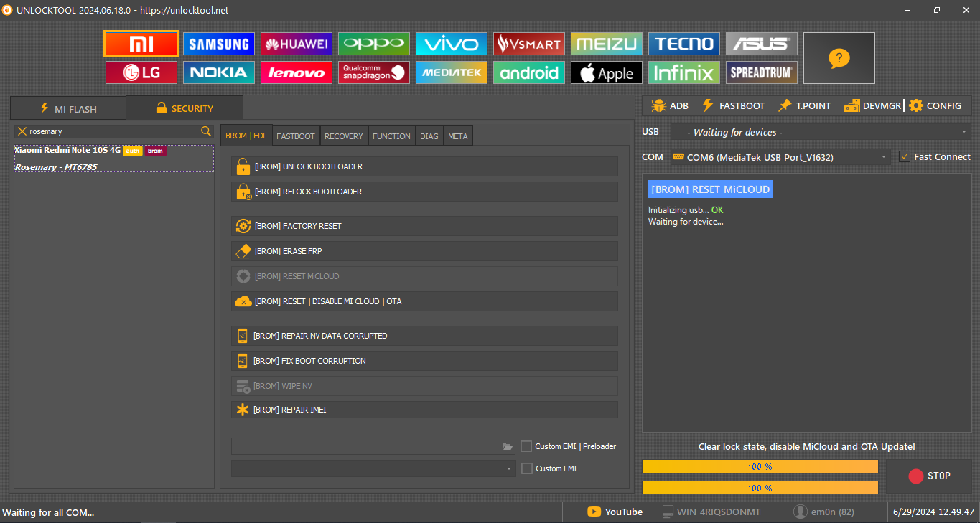Enable the Custom EMI checkbox

pyautogui.click(x=526, y=468)
